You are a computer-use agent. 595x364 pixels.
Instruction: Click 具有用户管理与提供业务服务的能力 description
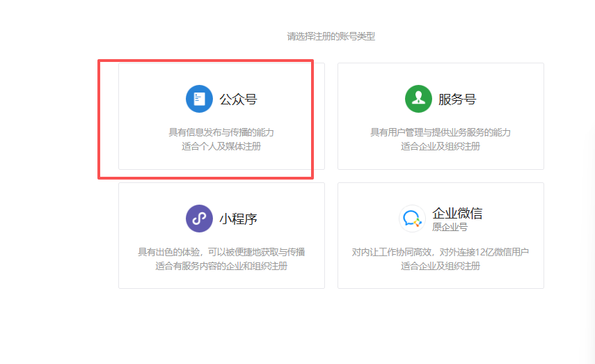(x=441, y=132)
